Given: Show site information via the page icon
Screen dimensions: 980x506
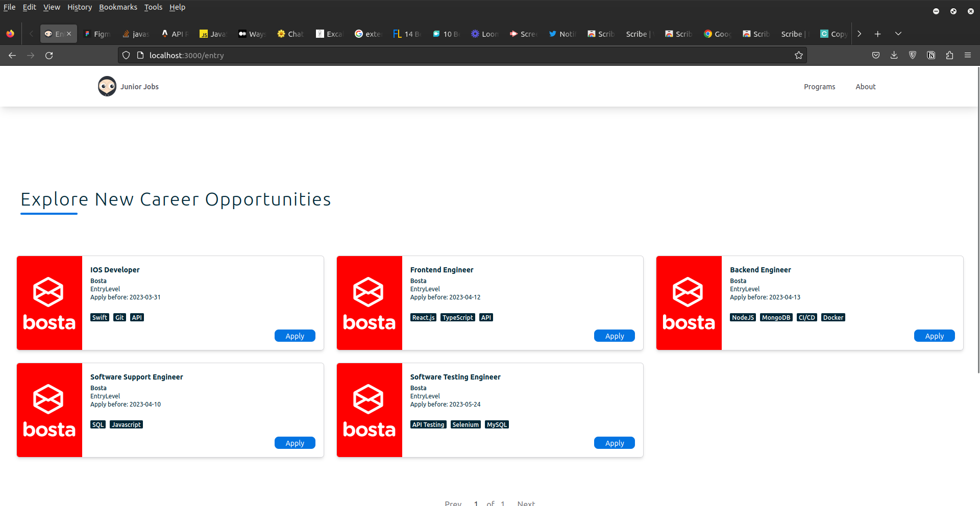Looking at the screenshot, I should [x=140, y=55].
